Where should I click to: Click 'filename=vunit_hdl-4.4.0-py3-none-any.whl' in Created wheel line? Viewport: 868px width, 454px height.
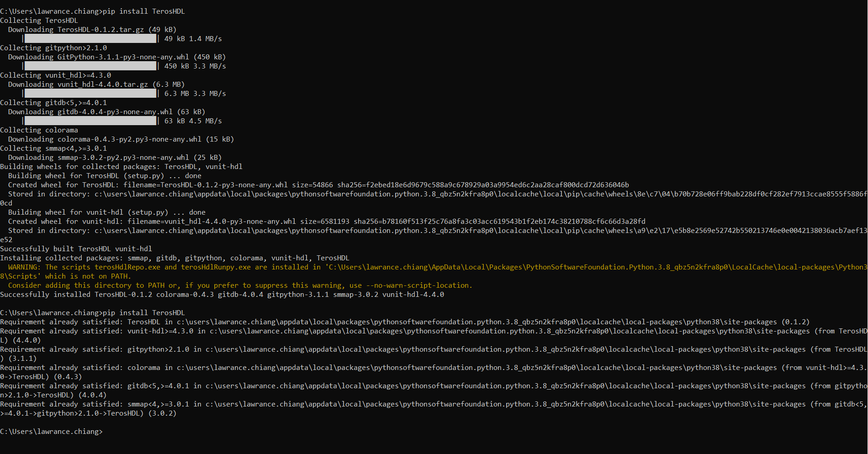[212, 222]
